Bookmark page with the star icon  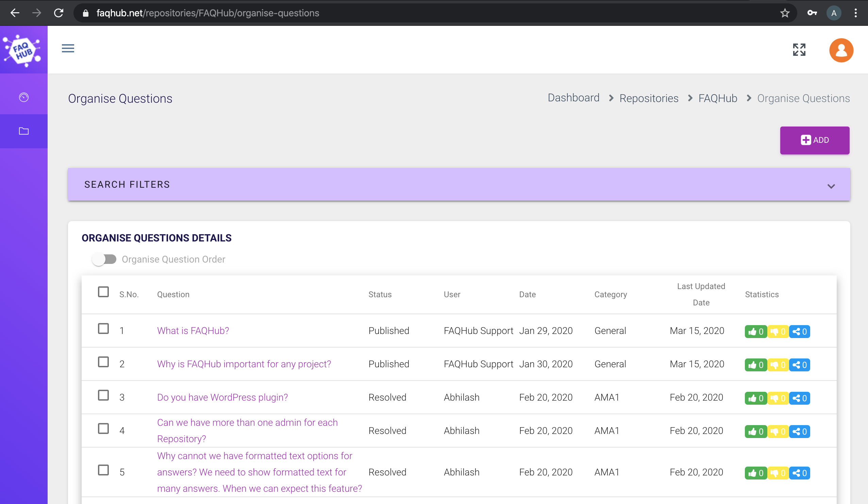tap(785, 13)
